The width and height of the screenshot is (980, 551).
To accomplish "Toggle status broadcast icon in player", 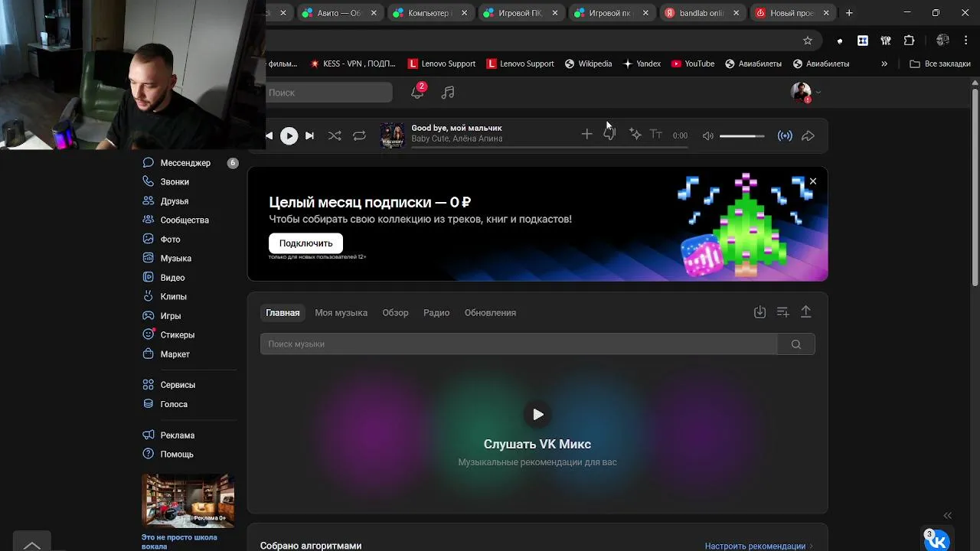I will 785,135.
